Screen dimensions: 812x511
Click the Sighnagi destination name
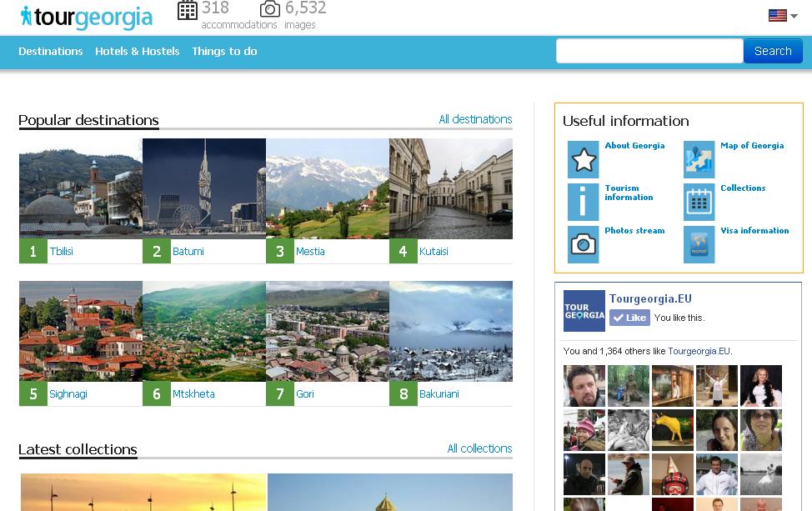pos(68,394)
